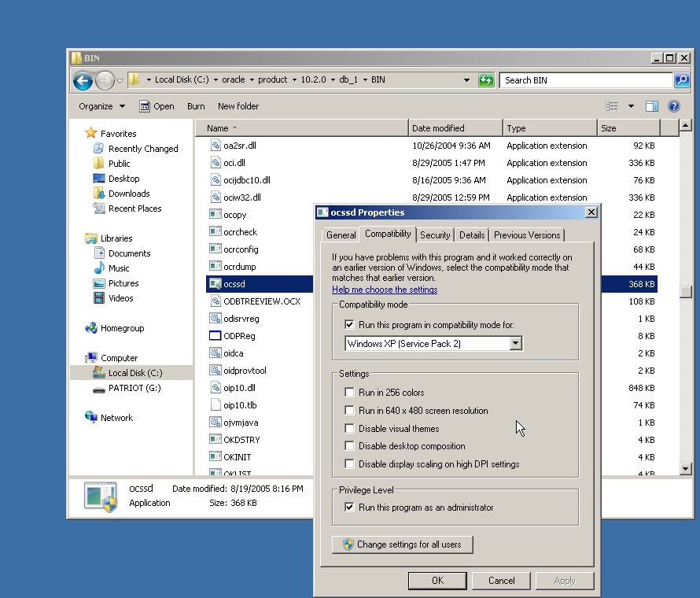
Task: Open the Help question mark icon
Action: [x=674, y=106]
